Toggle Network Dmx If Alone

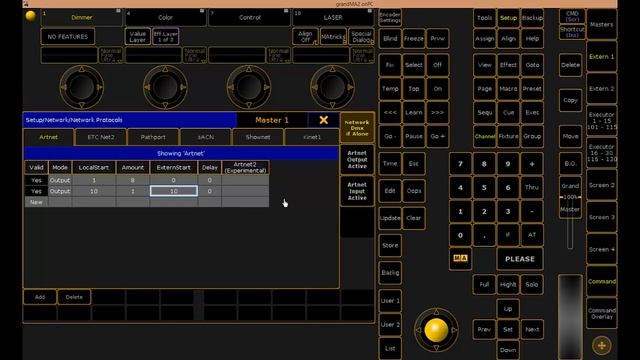[x=357, y=128]
